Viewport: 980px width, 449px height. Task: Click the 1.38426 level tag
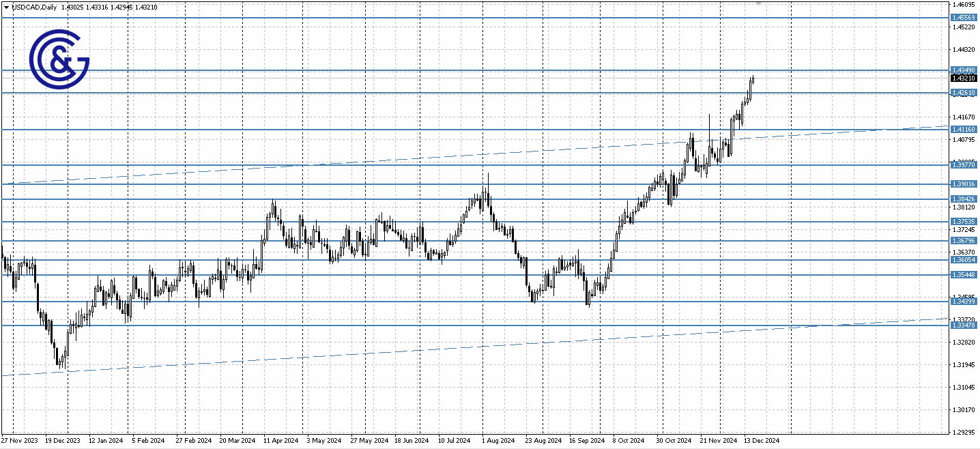(964, 198)
